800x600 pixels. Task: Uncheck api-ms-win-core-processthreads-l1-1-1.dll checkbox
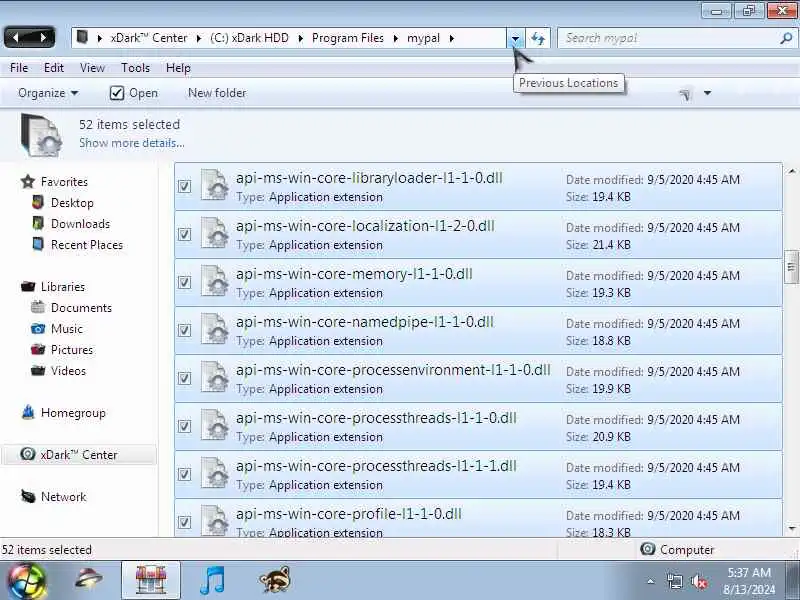point(184,474)
